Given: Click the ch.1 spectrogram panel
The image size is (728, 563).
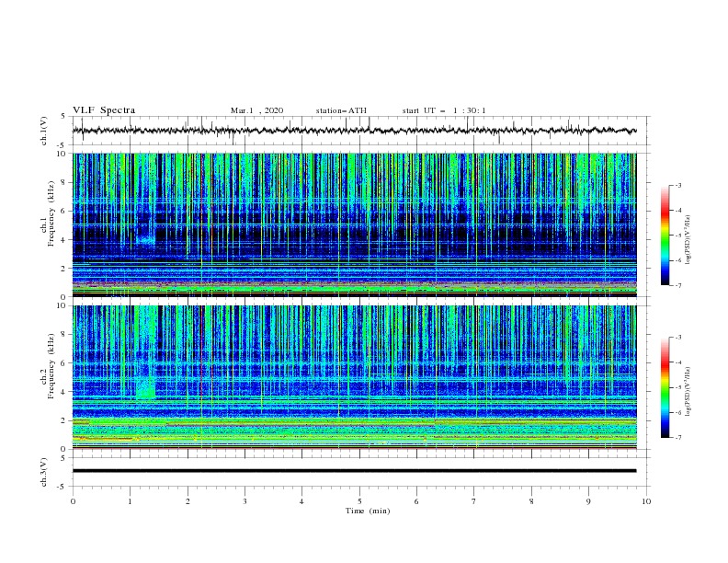Looking at the screenshot, I should (354, 224).
